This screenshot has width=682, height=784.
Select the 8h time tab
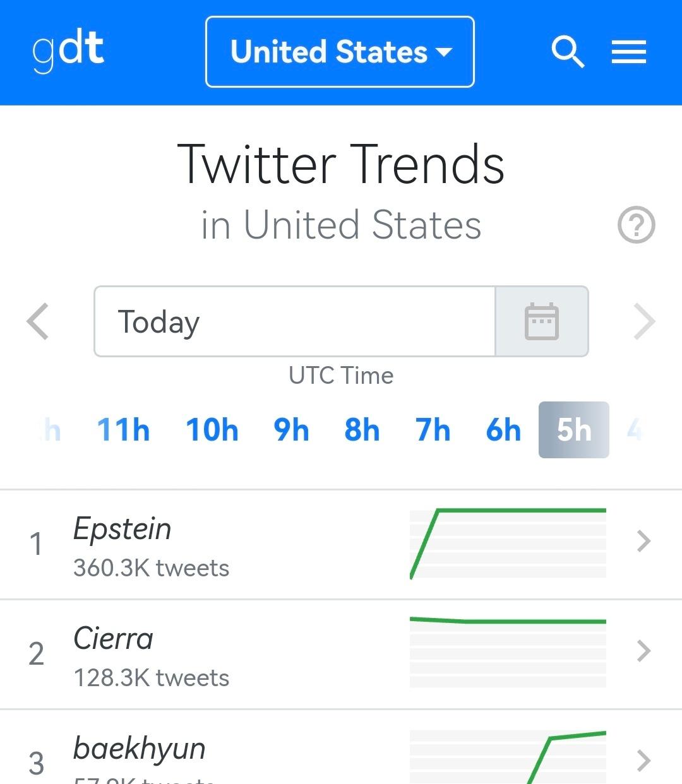(x=362, y=431)
